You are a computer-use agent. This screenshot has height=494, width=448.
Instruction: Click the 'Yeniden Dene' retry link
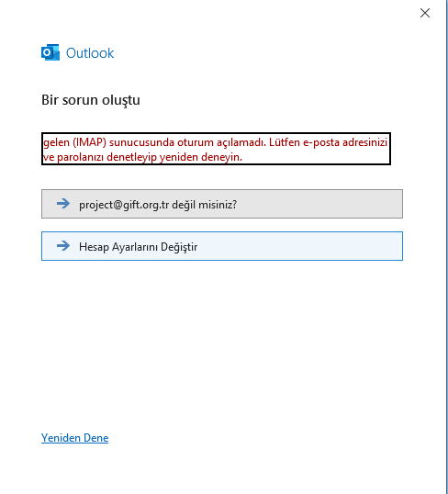pos(74,438)
